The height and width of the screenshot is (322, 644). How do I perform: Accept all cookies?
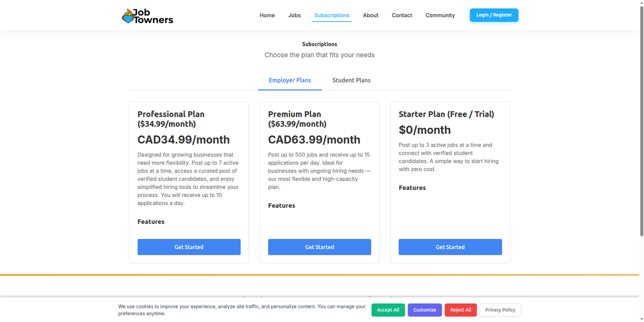pyautogui.click(x=388, y=310)
